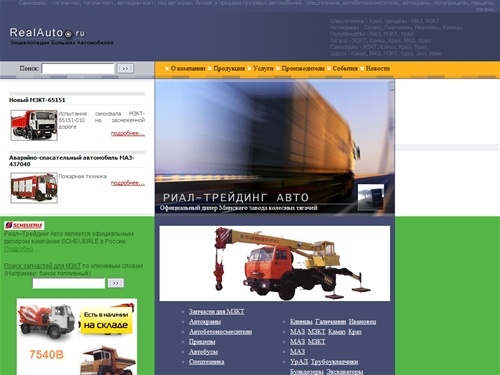500x375 pixels.
Task: Open подробнее link for МЗКТ-65151 article
Action: point(128,133)
